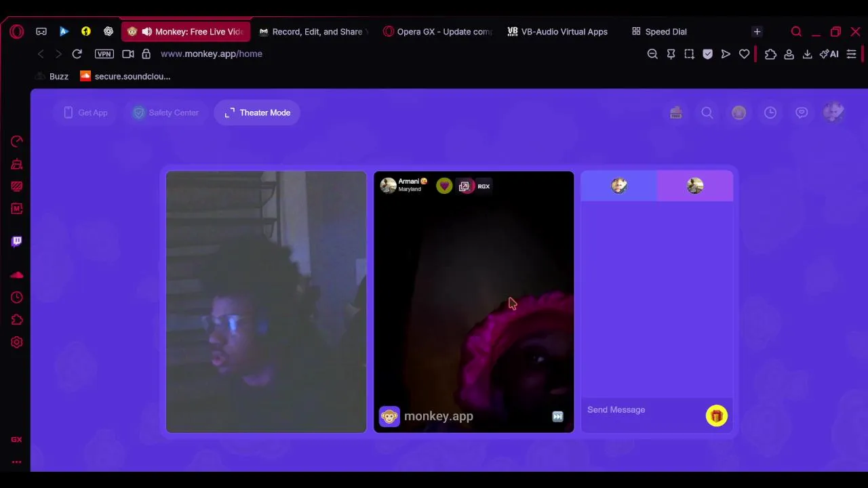Viewport: 868px width, 488px height.
Task: Take a snapshot with the capture icon
Action: [689, 54]
